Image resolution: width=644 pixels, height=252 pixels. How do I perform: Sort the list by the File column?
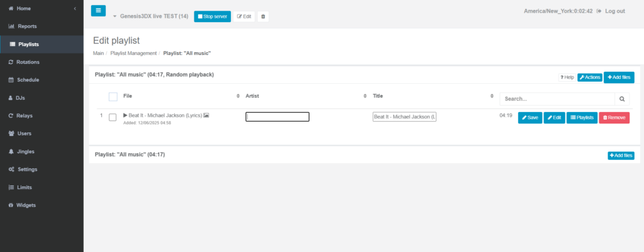click(x=238, y=96)
